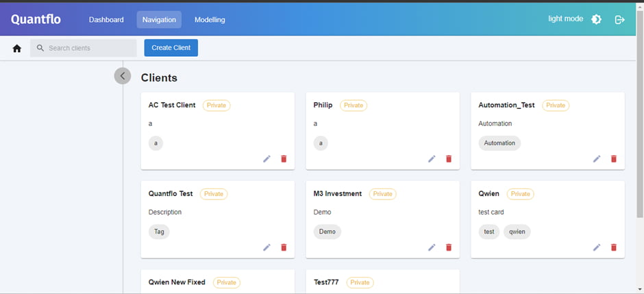Edit the AC Test Client card
The height and width of the screenshot is (294, 644).
click(x=267, y=158)
